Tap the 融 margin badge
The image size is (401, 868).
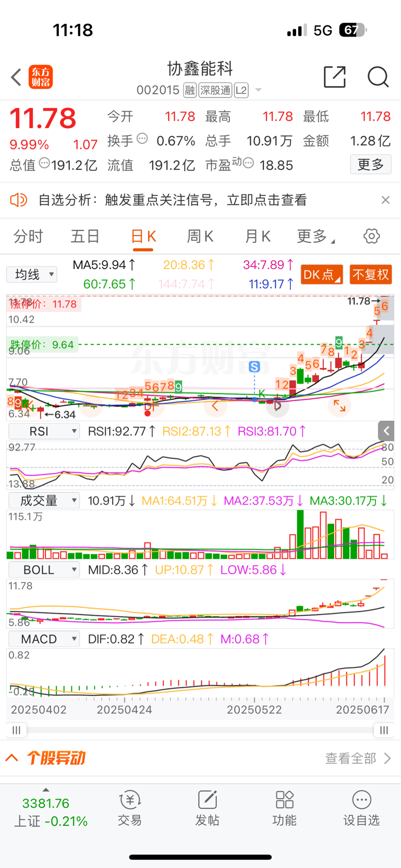pos(190,91)
